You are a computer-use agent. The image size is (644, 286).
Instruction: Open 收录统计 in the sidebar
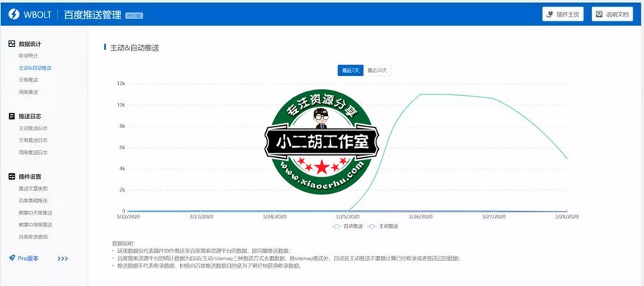28,55
